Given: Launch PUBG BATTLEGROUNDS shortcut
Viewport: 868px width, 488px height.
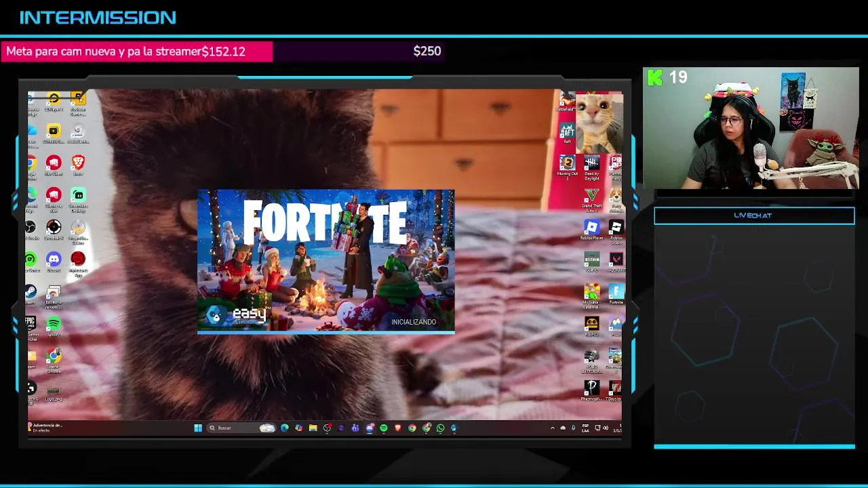Looking at the screenshot, I should click(x=592, y=359).
